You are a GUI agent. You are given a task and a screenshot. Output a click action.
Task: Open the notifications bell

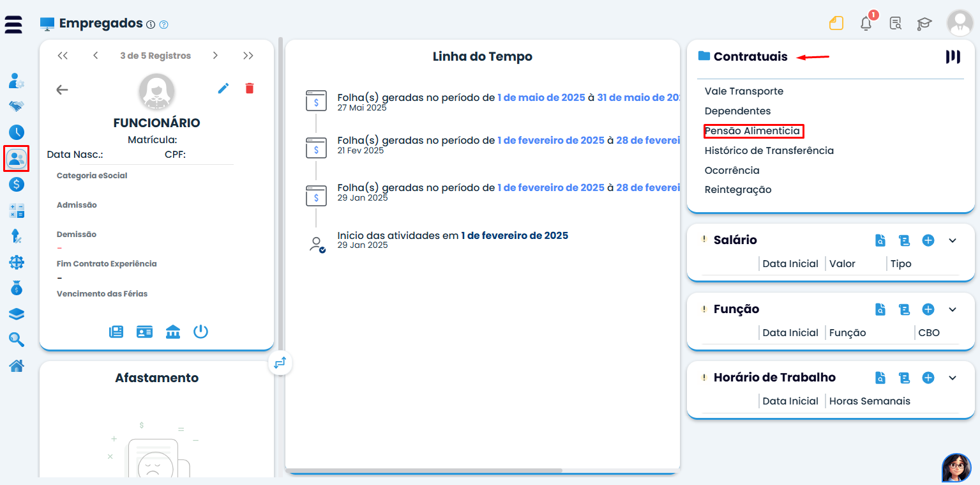point(866,23)
